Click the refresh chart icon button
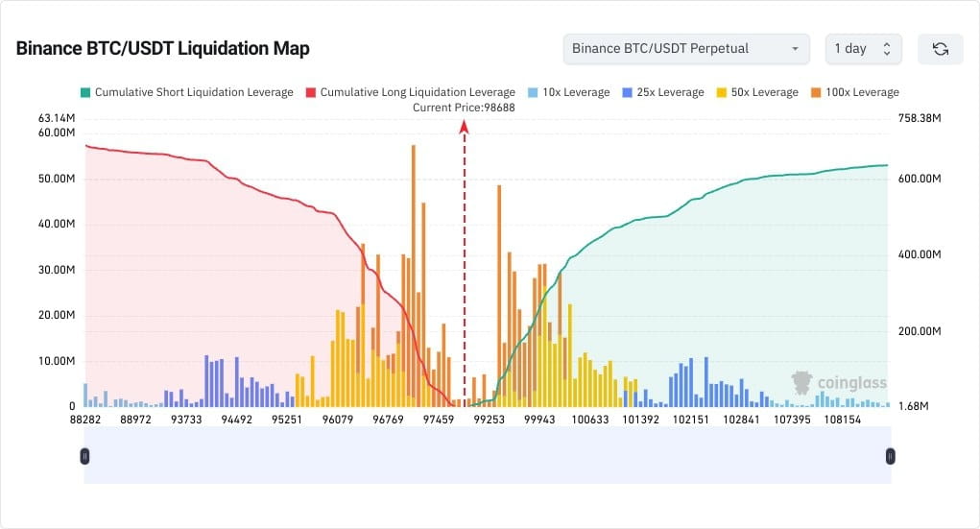 tap(940, 49)
